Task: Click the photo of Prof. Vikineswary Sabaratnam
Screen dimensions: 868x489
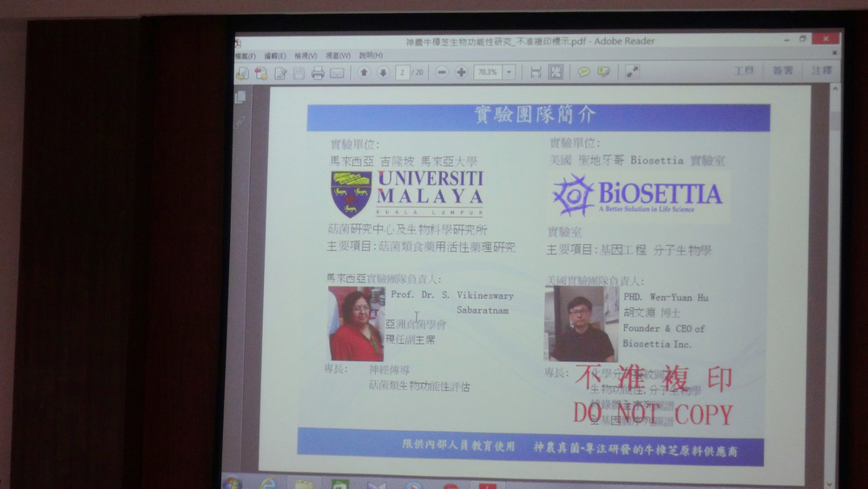Action: click(x=357, y=324)
